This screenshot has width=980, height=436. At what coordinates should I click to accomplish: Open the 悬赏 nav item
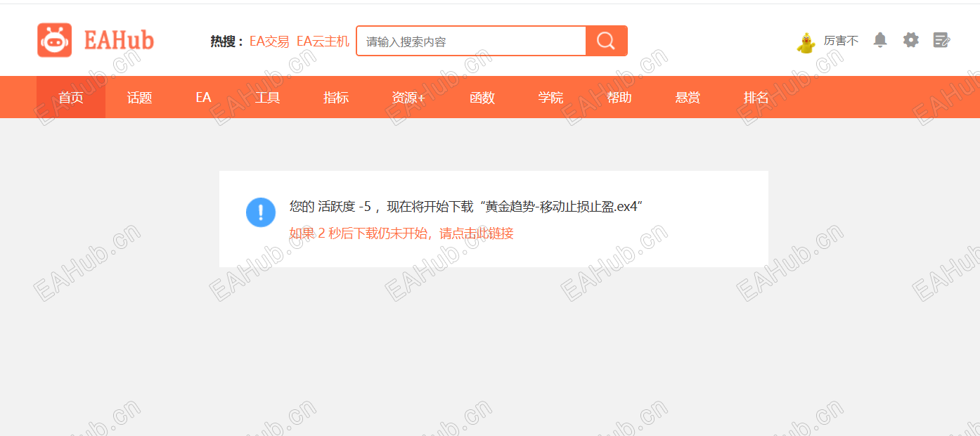(688, 98)
